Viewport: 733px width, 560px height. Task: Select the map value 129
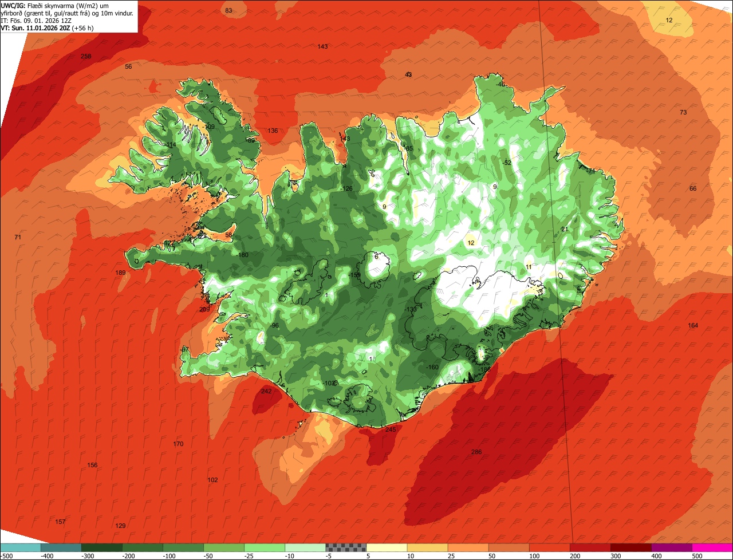tap(120, 526)
